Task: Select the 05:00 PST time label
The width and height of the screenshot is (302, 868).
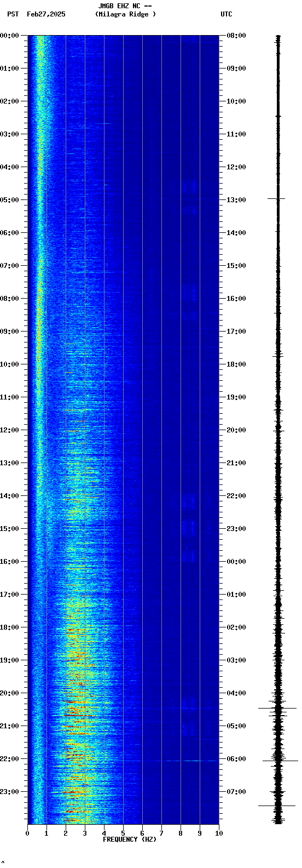Action: 9,200
